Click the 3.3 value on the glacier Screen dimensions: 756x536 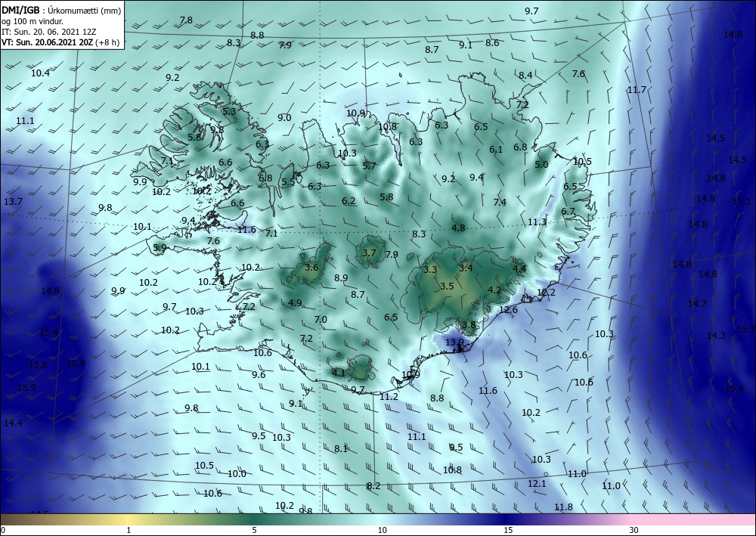coord(430,270)
